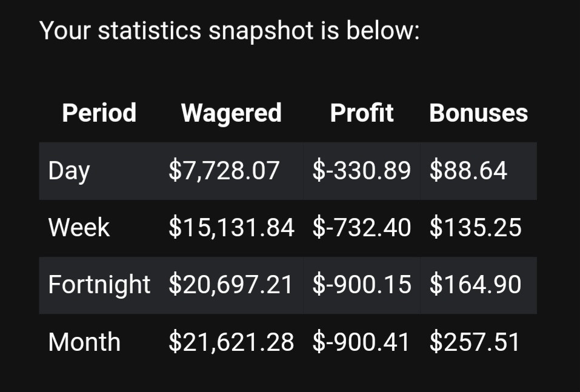Click the Wagered column header
The image size is (580, 392).
click(231, 113)
